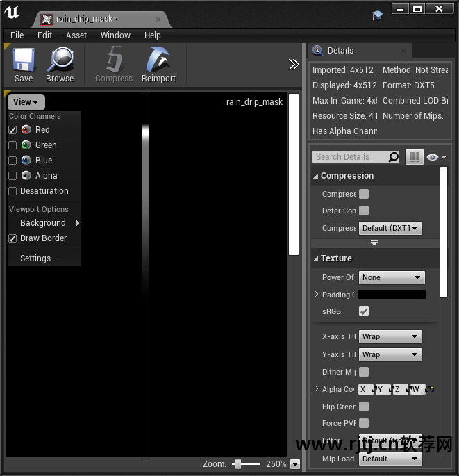Enable the Alpha channel checkbox

click(x=12, y=176)
